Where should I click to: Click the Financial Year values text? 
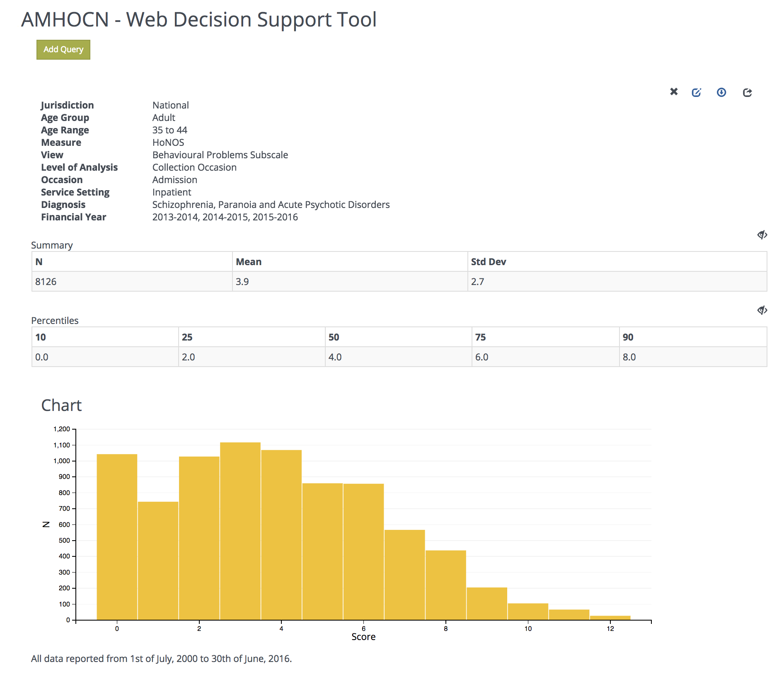click(225, 217)
